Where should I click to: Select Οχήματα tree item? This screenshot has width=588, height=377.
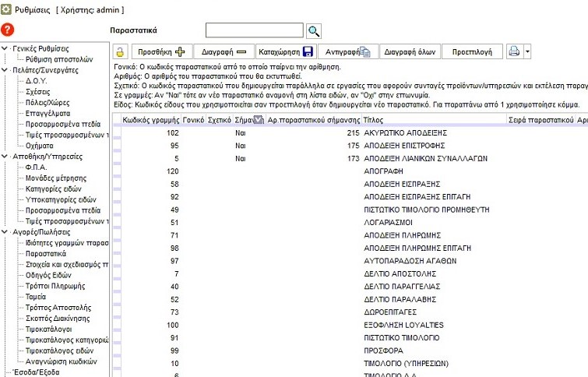tap(40, 146)
